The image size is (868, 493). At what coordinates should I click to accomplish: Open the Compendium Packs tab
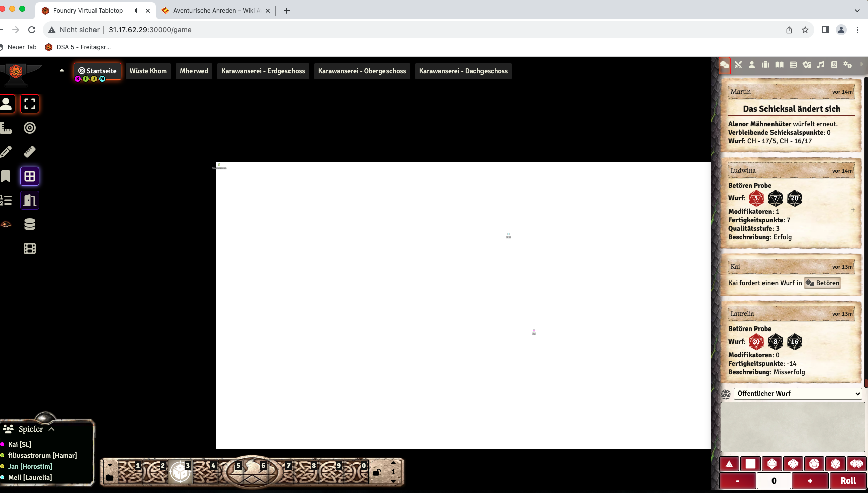pos(835,65)
